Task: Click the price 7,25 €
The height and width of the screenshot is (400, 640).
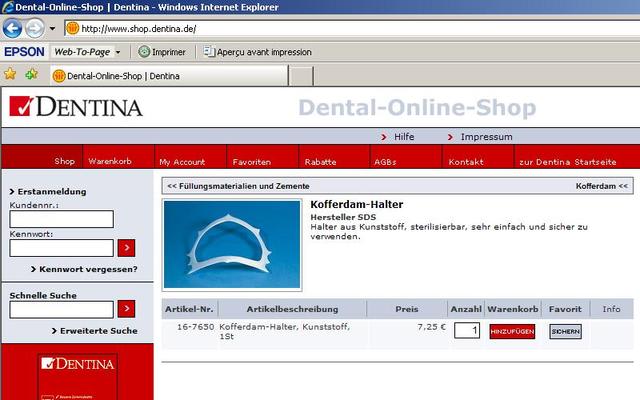Action: [431, 327]
